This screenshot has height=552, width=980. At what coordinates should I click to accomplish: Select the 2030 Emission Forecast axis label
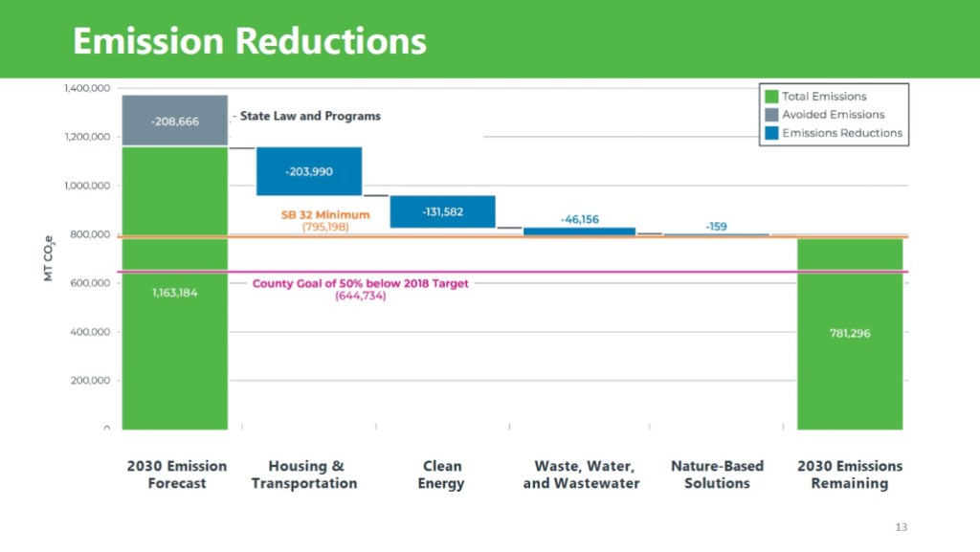point(177,475)
